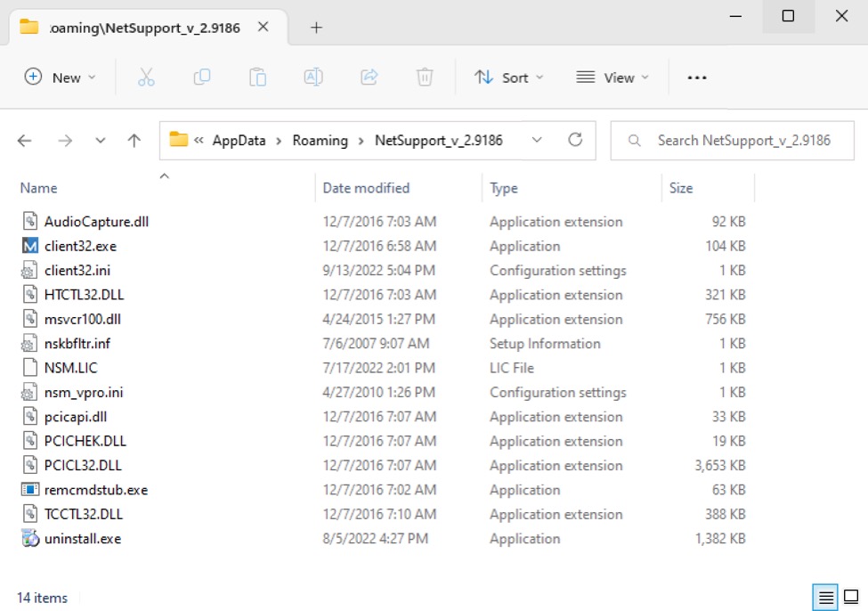Click the Delete trash can icon
This screenshot has height=611, width=868.
pyautogui.click(x=425, y=77)
